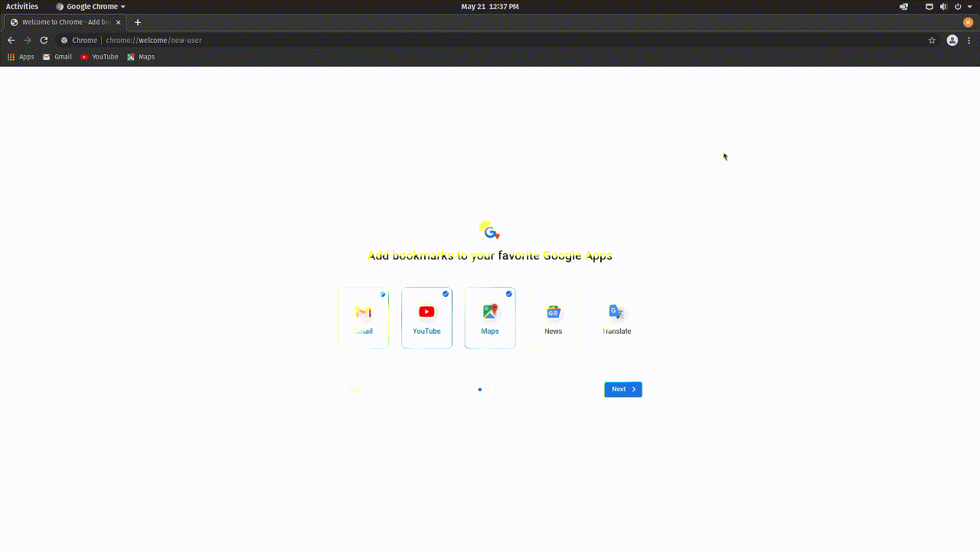Open the Activities overview
Viewport: 980px width, 551px height.
(22, 6)
